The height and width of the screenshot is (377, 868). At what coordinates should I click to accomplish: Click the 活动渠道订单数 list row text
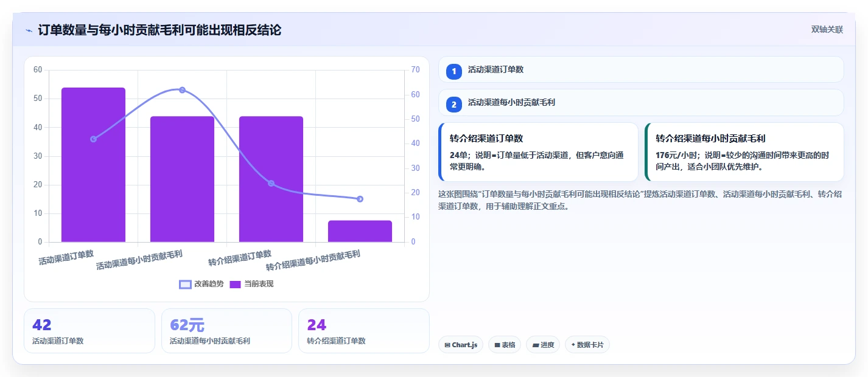point(495,69)
